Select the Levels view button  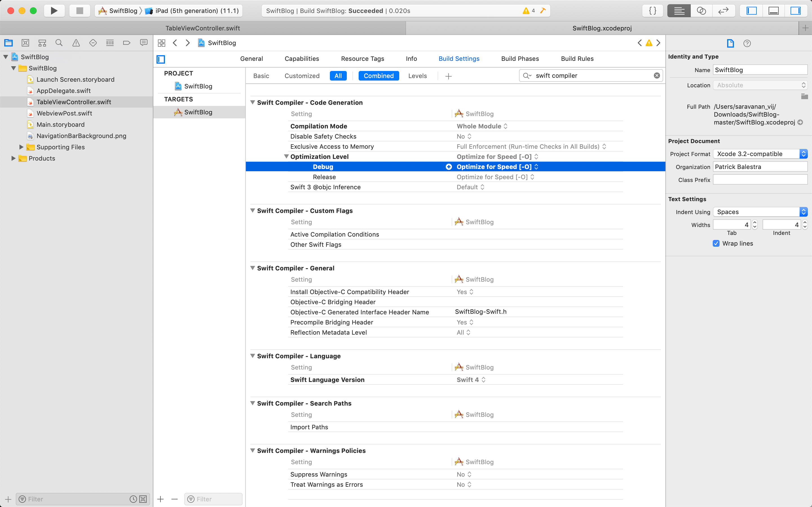[417, 76]
